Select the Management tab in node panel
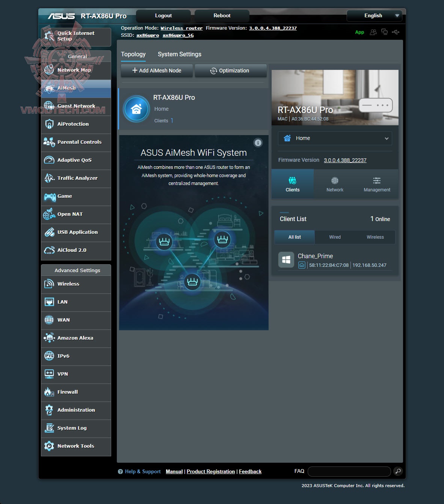 tap(377, 184)
